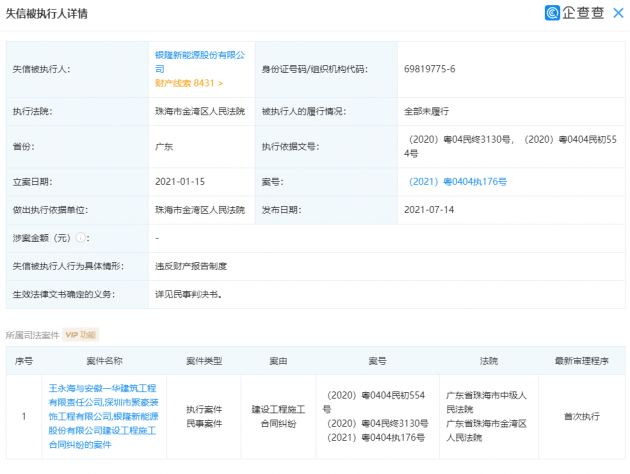Click the 法院 column header

(489, 361)
